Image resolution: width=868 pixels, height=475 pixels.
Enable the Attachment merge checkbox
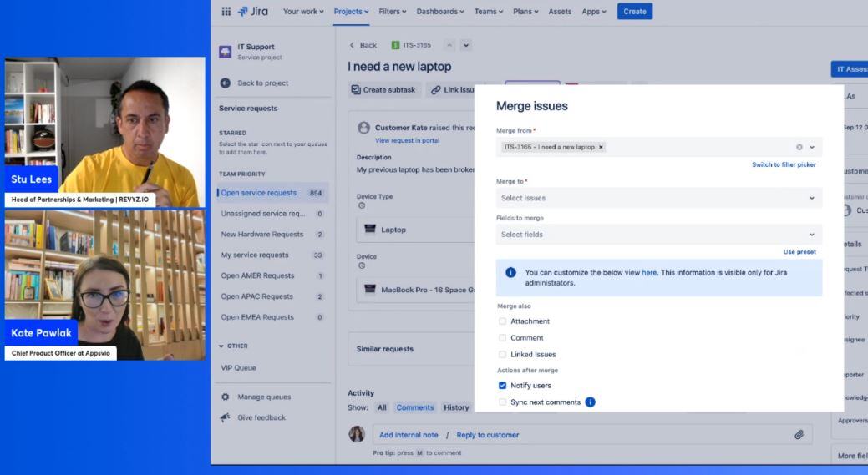(x=502, y=321)
